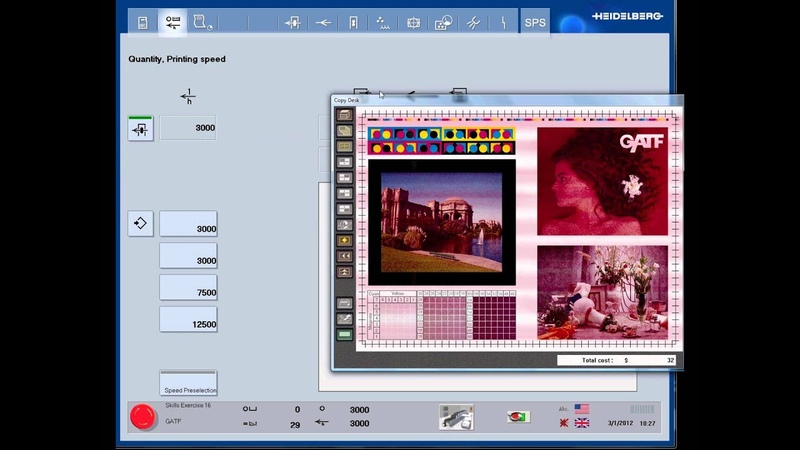Click the date 3/1/2012

click(x=620, y=423)
